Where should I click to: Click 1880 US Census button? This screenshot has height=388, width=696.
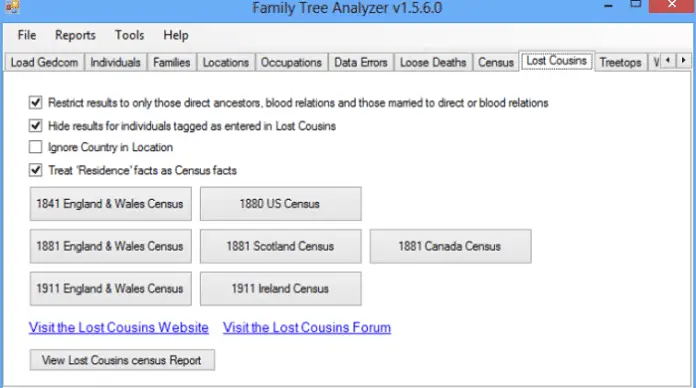pos(281,204)
